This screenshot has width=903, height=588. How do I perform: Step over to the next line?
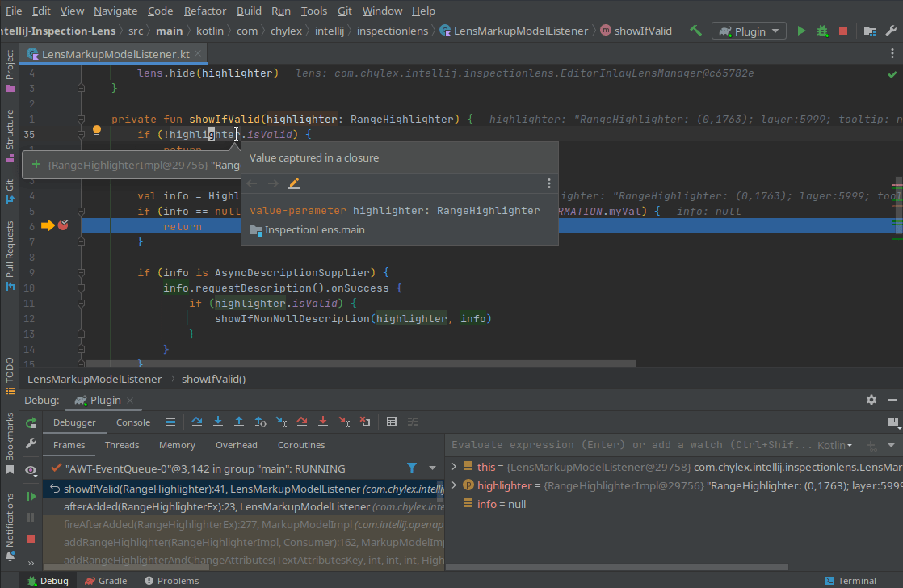pyautogui.click(x=197, y=422)
